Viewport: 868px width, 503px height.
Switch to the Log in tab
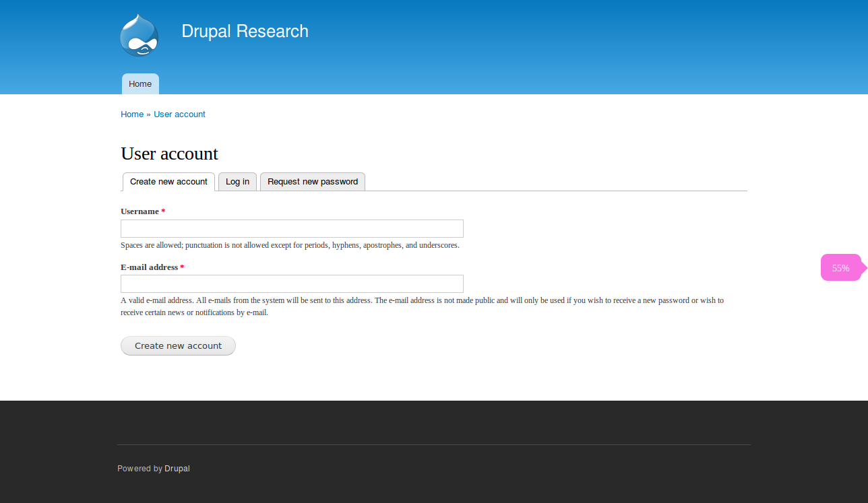(x=237, y=182)
